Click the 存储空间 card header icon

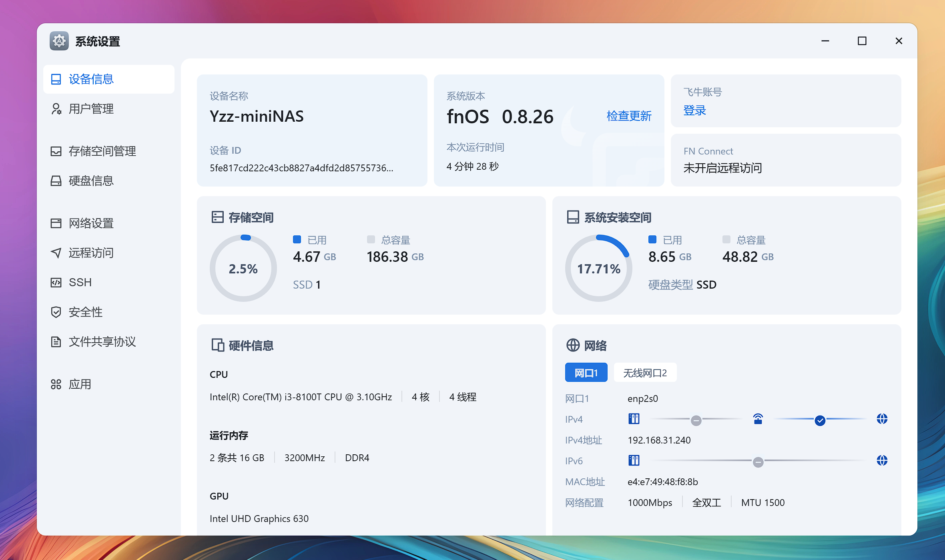[217, 217]
